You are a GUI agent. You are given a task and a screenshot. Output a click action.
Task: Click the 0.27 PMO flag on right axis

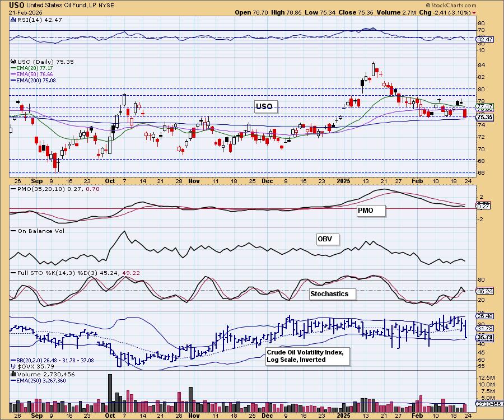[484, 207]
